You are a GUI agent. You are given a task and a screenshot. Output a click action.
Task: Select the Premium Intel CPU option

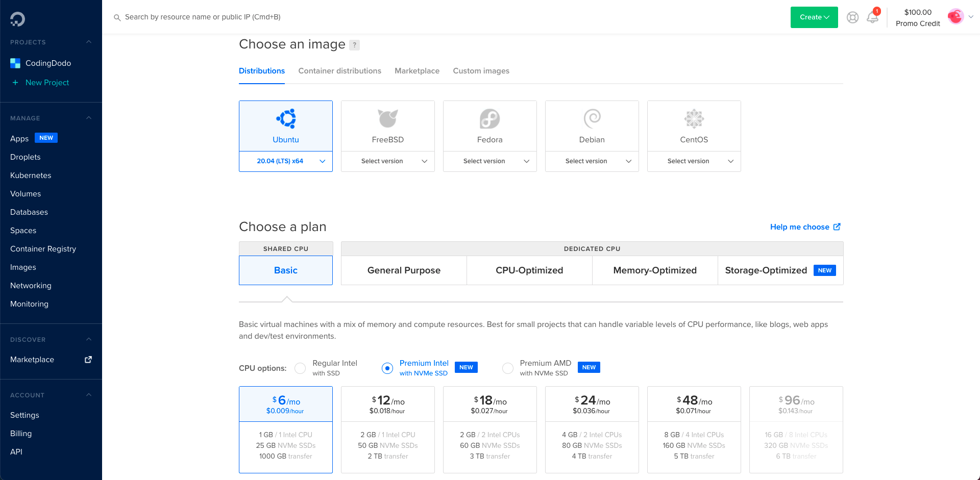pos(387,368)
